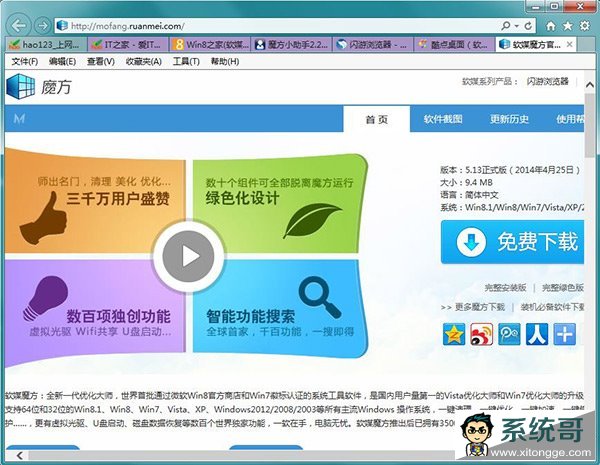Click the 魔方 cube logo

click(21, 86)
